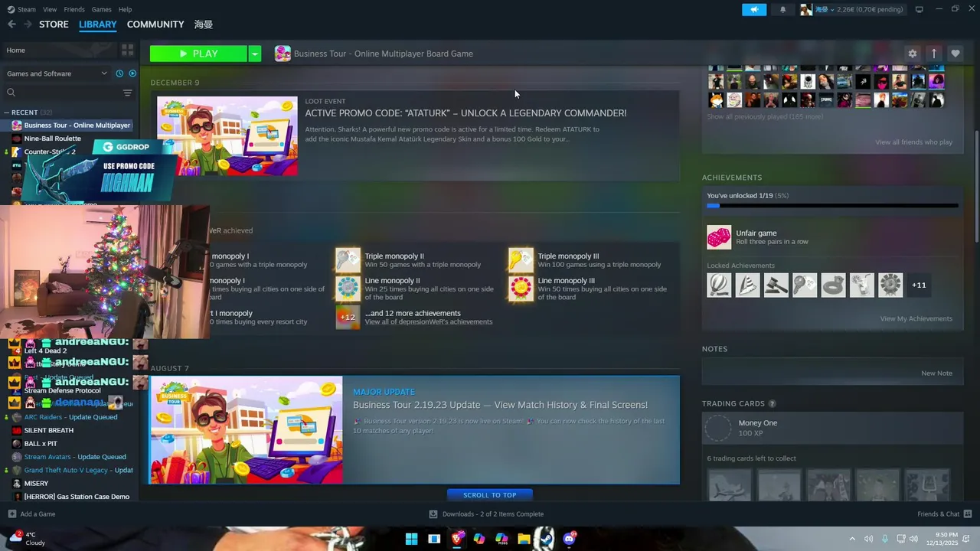The image size is (980, 551).
Task: Toggle sort by recent activity clock icon
Action: pos(119,73)
